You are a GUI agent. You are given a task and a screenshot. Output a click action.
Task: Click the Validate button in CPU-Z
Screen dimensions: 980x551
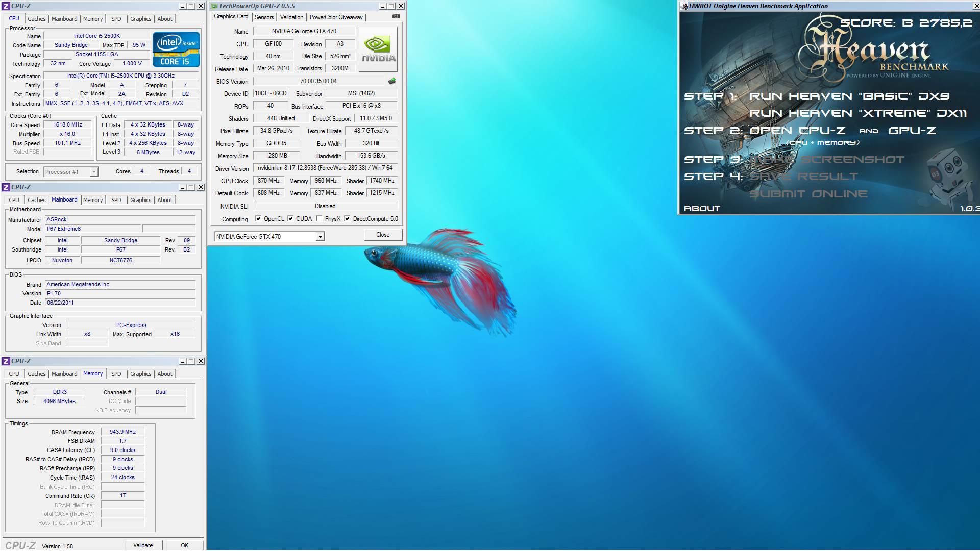coord(143,545)
